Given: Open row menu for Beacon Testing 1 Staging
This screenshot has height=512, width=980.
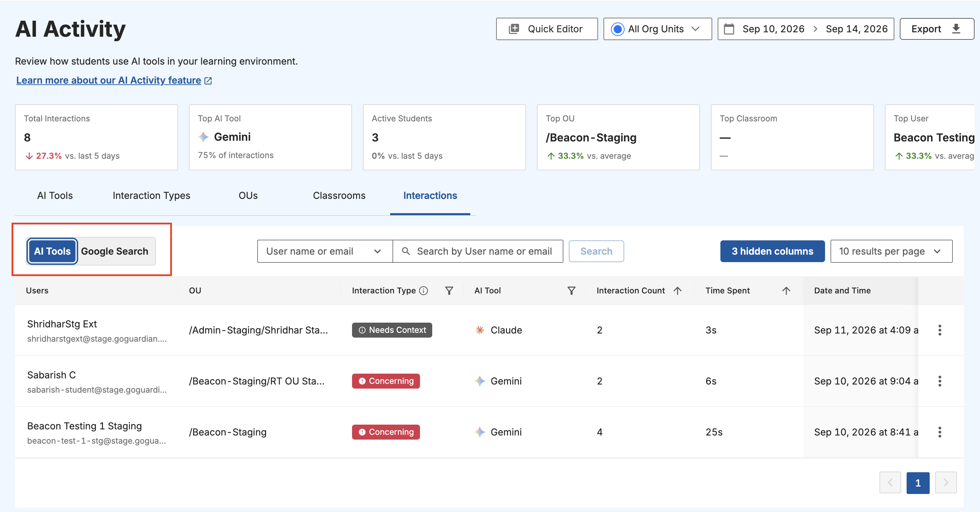Looking at the screenshot, I should 940,432.
